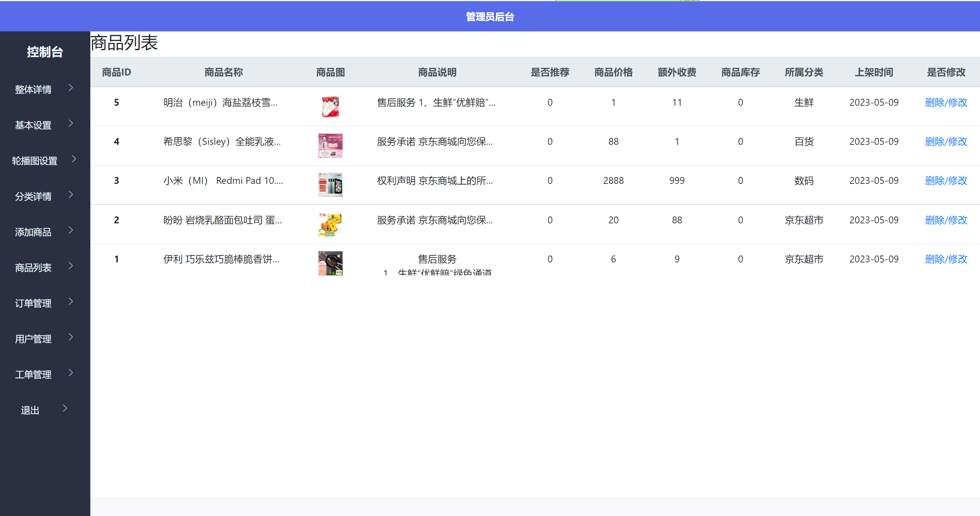
Task: Click the 商品价格 column header
Action: pyautogui.click(x=613, y=72)
